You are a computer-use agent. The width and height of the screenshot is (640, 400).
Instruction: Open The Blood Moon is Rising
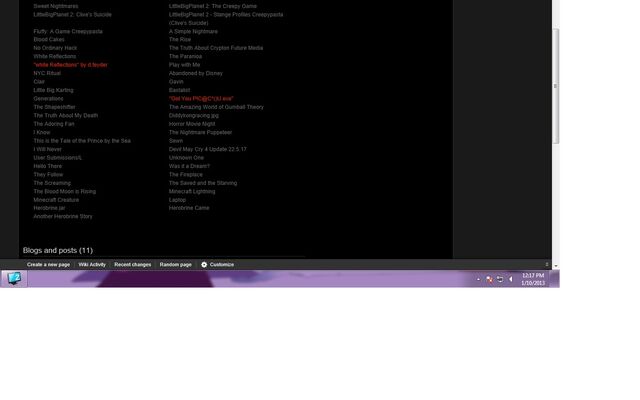tap(64, 191)
